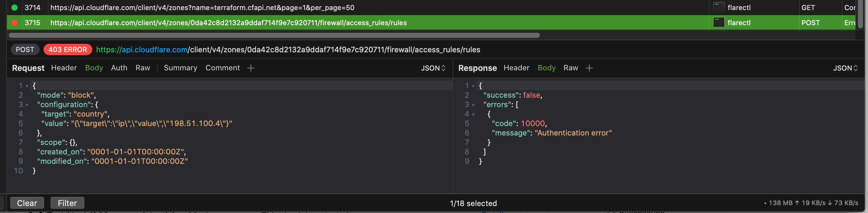Click the "Authentication error" message line
This screenshot has width=868, height=213.
[552, 133]
